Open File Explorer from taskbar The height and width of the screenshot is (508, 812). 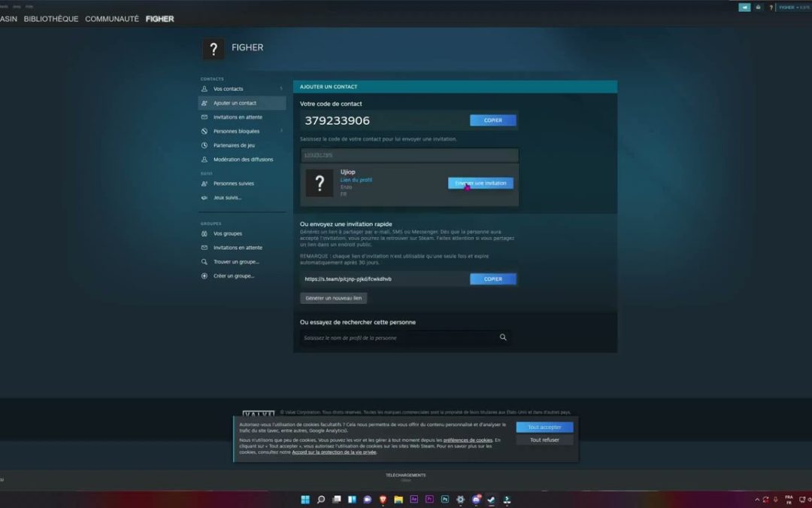click(398, 499)
